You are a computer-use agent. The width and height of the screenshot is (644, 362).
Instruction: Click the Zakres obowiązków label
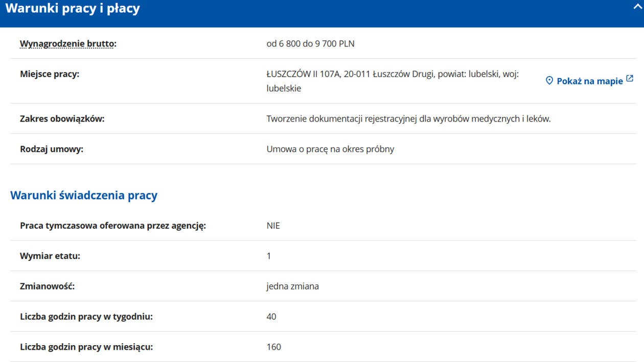tap(62, 119)
